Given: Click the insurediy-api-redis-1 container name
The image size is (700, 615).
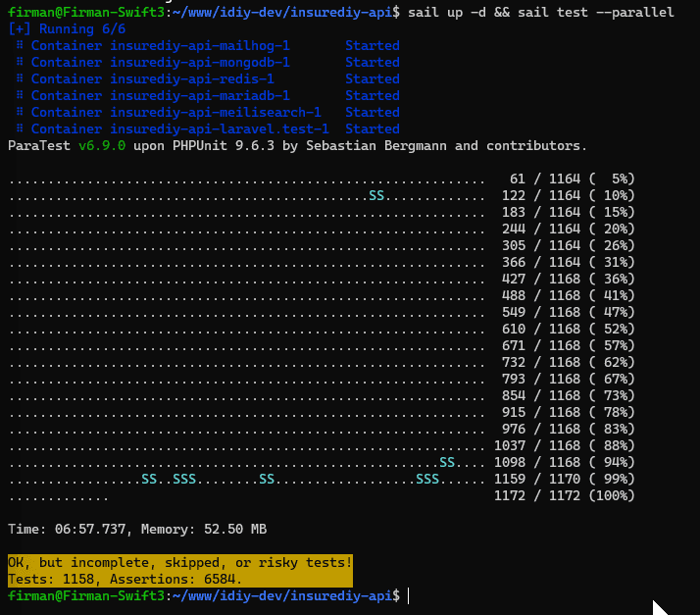Looking at the screenshot, I should [192, 79].
